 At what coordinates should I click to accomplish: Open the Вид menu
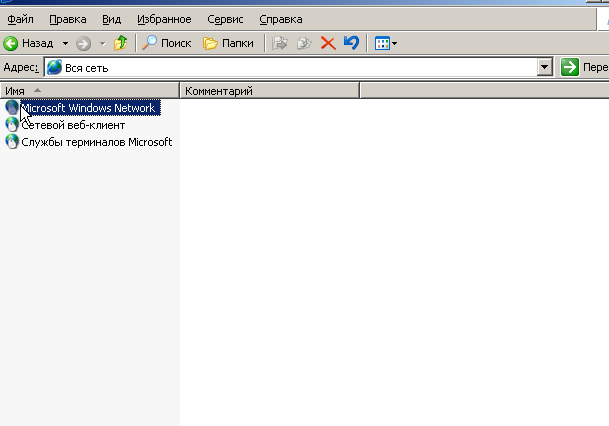tap(111, 19)
